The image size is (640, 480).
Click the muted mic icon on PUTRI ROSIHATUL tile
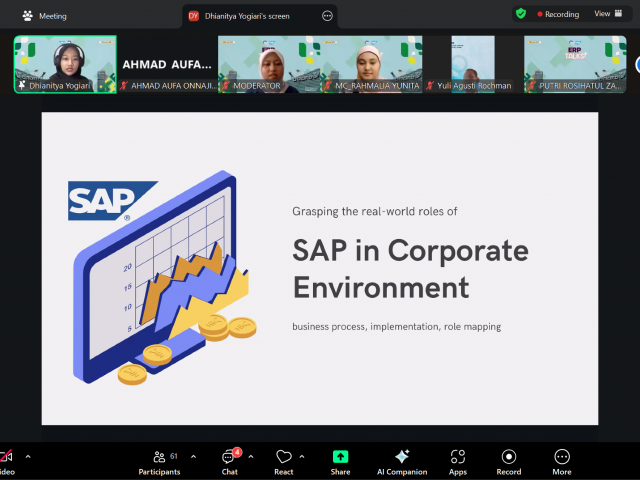pos(532,86)
